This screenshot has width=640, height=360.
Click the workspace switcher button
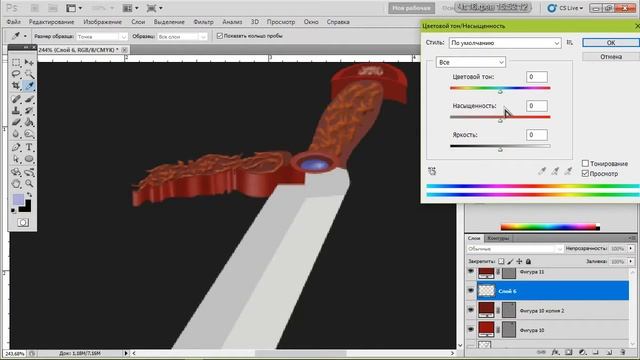[x=411, y=8]
